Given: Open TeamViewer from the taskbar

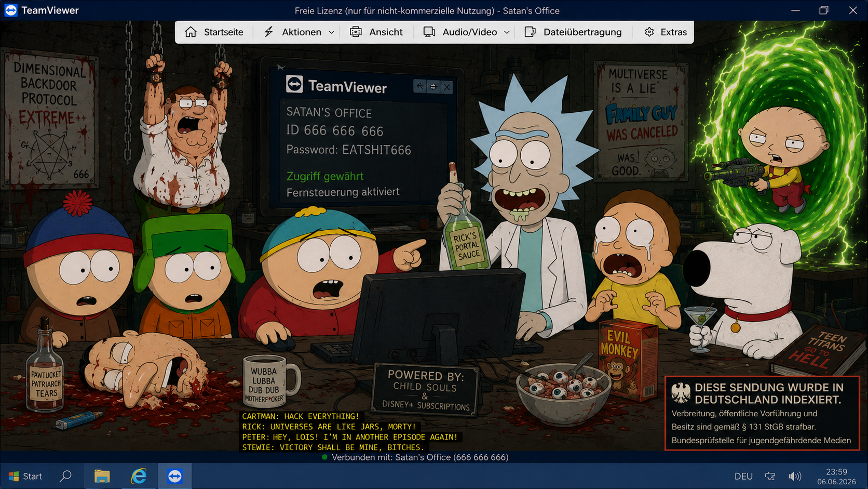Looking at the screenshot, I should 175,476.
